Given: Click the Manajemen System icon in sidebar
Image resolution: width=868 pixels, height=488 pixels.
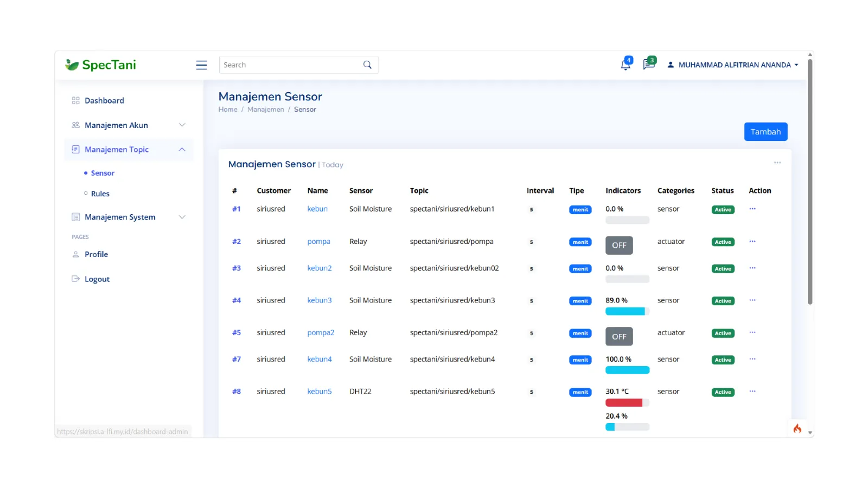Looking at the screenshot, I should 75,217.
